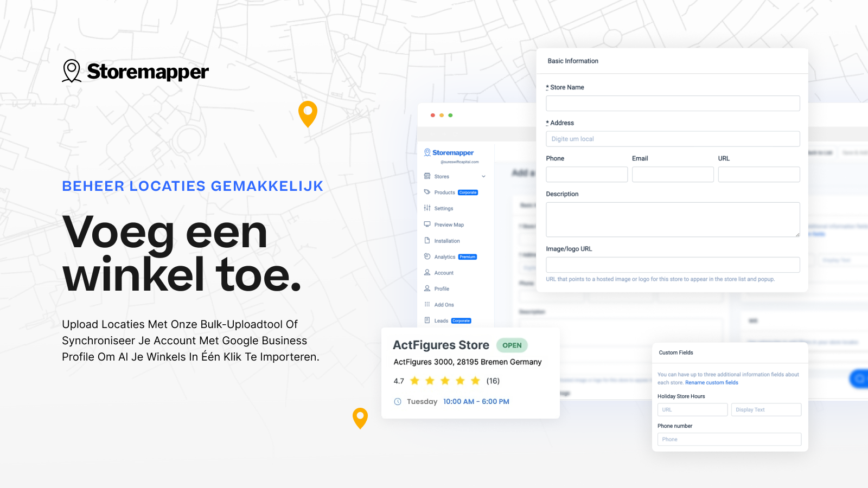
Task: Click the Corporate badge next to Leads
Action: coord(461,321)
